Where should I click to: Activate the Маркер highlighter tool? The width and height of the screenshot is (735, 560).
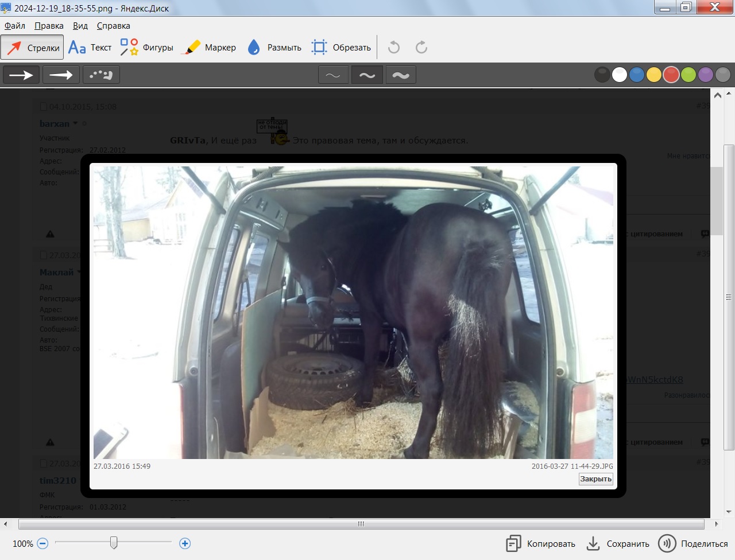pyautogui.click(x=208, y=48)
